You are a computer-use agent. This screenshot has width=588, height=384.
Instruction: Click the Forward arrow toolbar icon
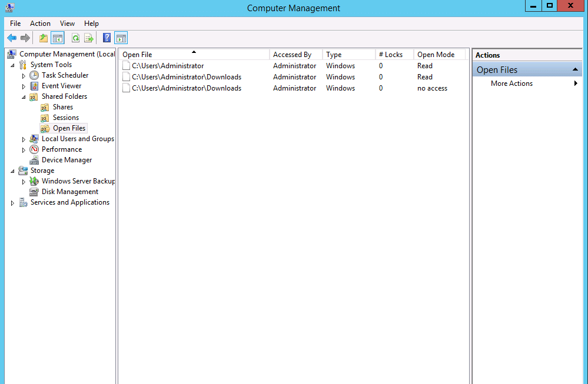(25, 38)
